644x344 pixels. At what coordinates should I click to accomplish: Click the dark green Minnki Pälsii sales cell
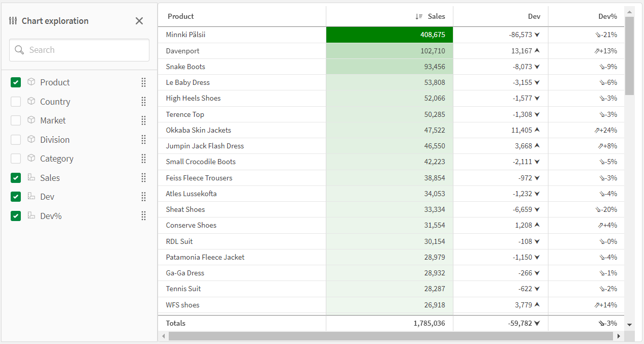[389, 35]
